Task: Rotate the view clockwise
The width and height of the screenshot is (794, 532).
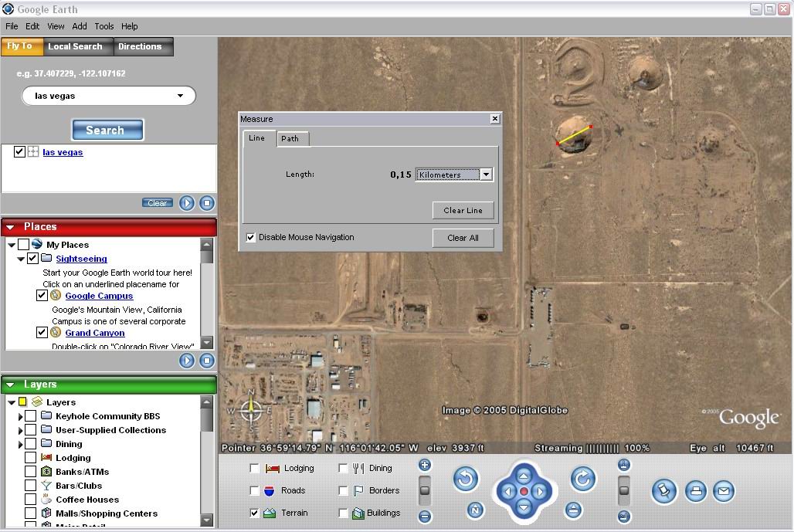Action: coord(583,479)
